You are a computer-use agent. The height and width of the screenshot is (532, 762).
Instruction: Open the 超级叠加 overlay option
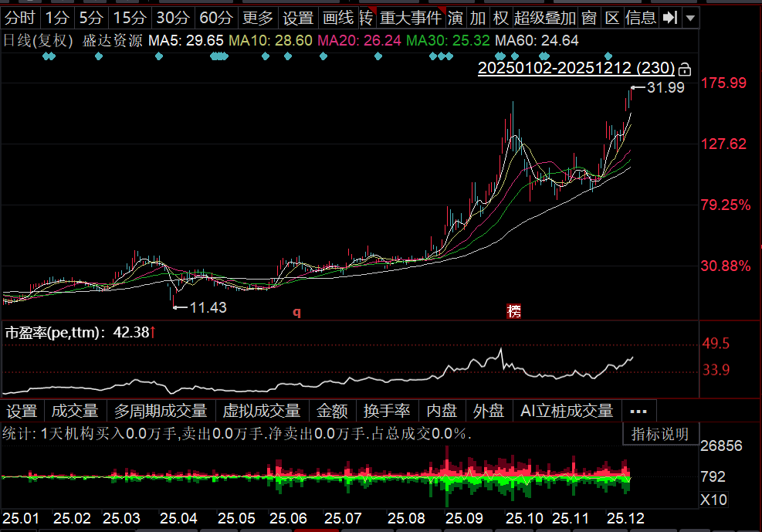(x=545, y=18)
